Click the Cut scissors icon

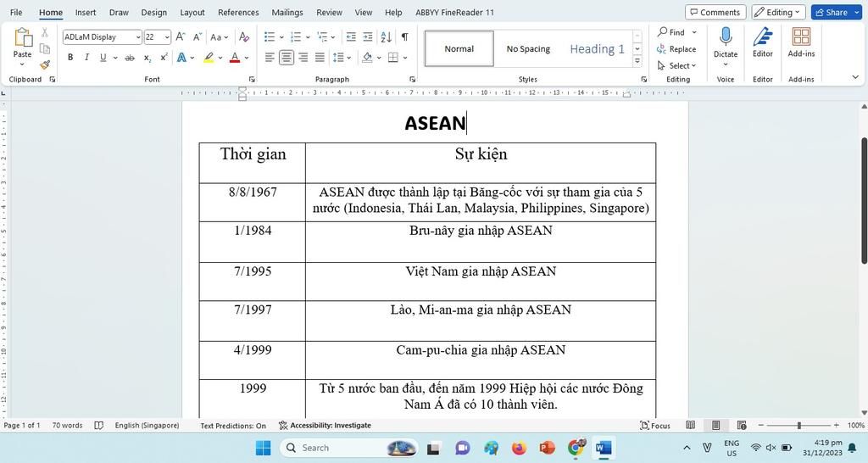click(x=45, y=33)
